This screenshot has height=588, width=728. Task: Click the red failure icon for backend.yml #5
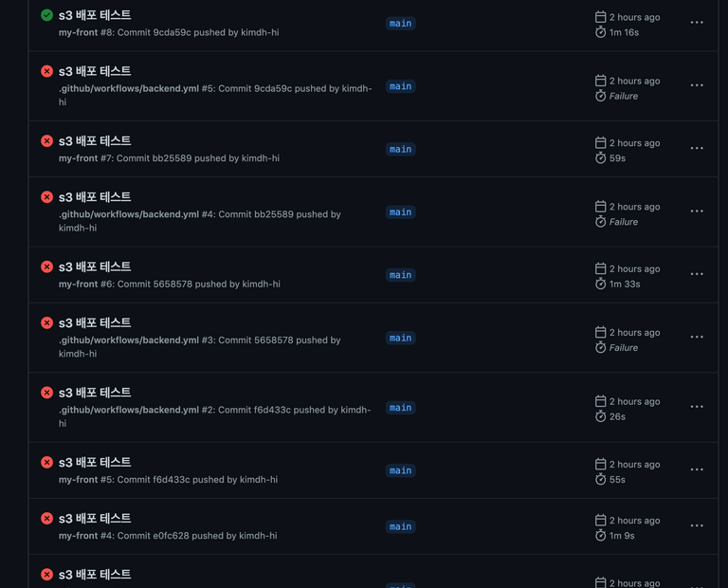click(46, 71)
